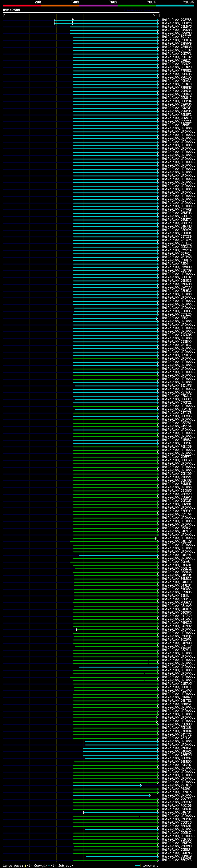Screen dimensions: 197x868
Task: Select hit UniRef100_Q8IL02
Action: tap(177, 737)
